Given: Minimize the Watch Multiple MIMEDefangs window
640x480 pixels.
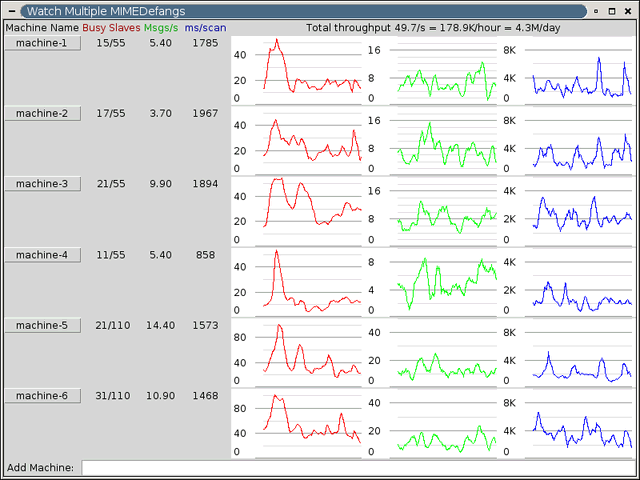Looking at the screenshot, I should coord(595,10).
